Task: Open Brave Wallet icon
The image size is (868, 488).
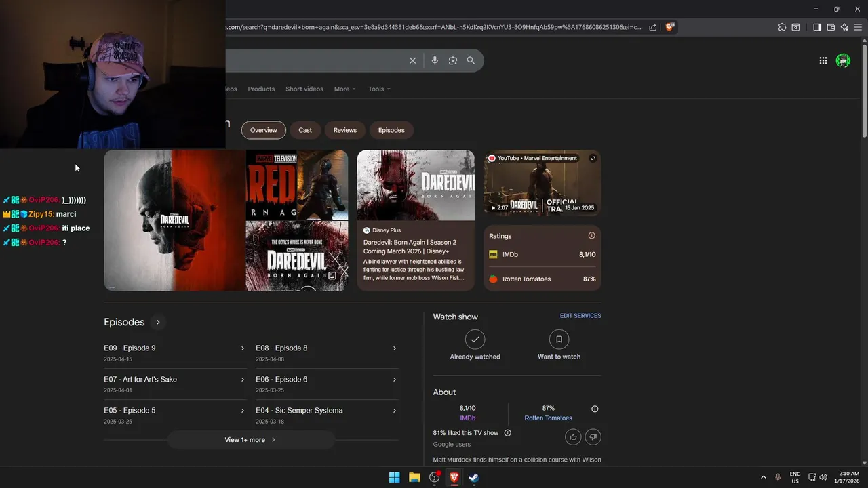Action: click(x=831, y=27)
